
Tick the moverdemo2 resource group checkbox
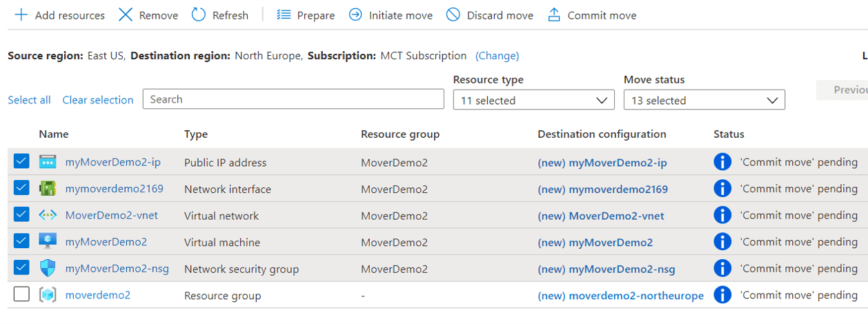click(21, 294)
